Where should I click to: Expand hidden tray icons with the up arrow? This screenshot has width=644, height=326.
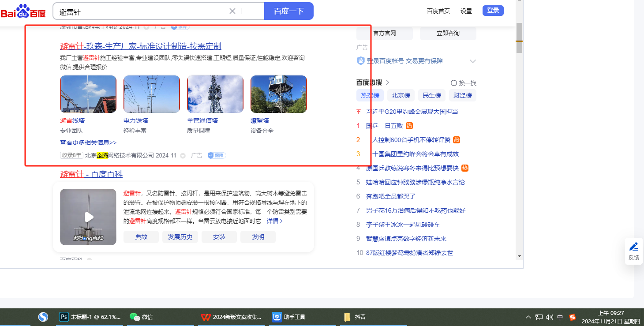pos(528,317)
